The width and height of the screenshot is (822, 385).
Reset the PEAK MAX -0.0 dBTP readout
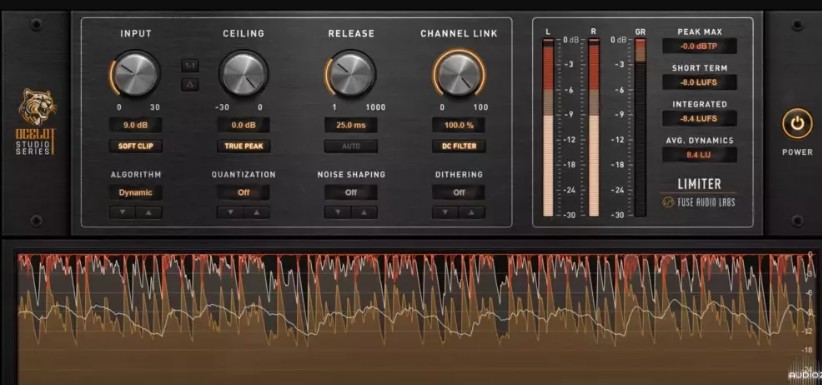699,46
